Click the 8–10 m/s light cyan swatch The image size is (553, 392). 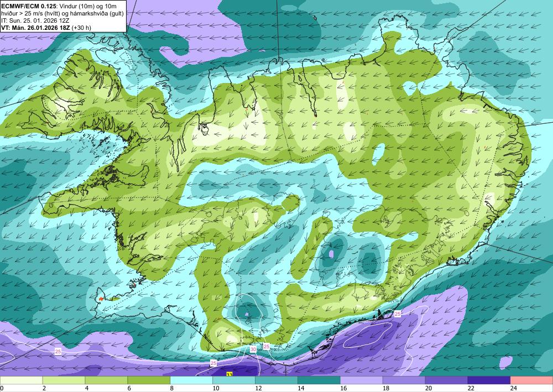pos(191,380)
